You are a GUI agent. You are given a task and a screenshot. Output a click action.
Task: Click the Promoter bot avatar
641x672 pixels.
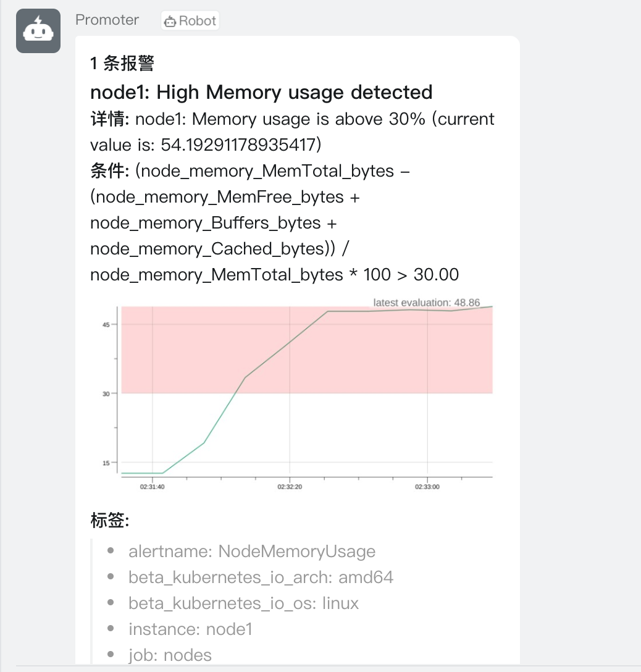(x=38, y=31)
